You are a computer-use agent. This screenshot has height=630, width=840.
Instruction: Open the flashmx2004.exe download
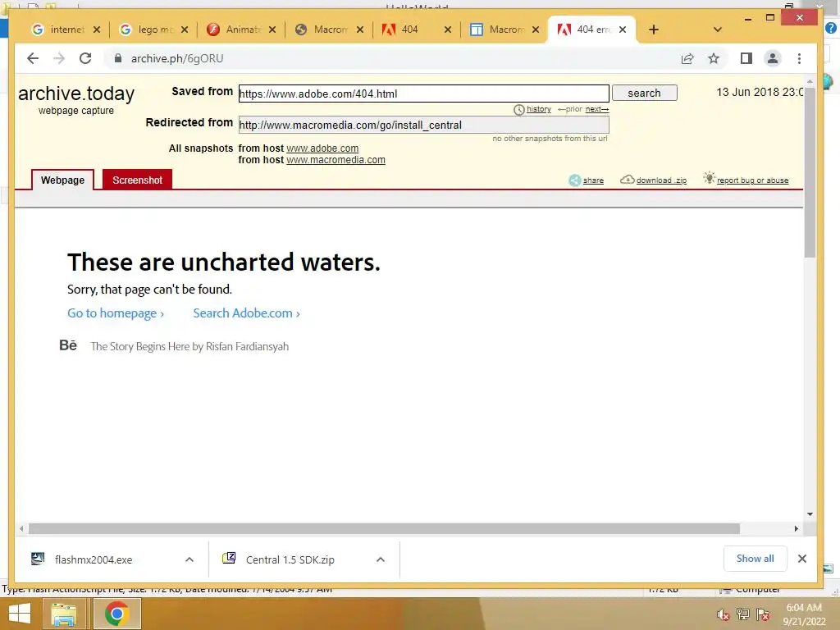pyautogui.click(x=94, y=559)
